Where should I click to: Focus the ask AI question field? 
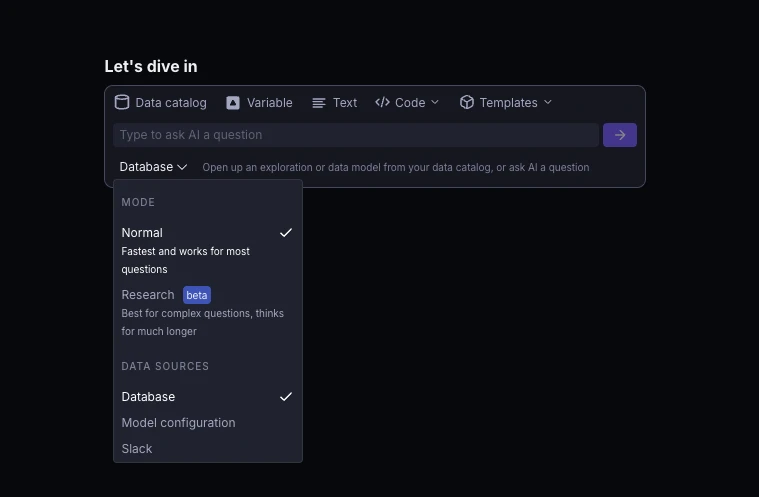(355, 135)
